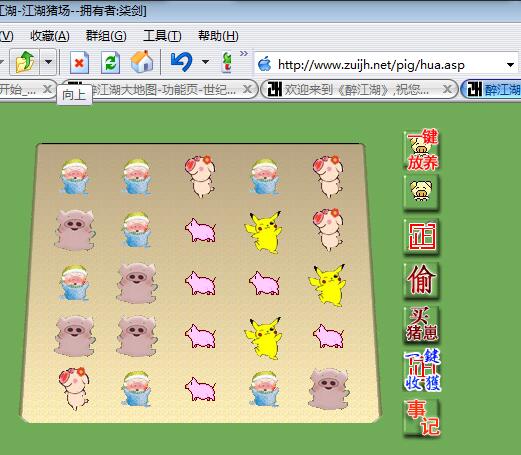Click the blue undo arrow icon
The image size is (521, 455).
pyautogui.click(x=181, y=62)
